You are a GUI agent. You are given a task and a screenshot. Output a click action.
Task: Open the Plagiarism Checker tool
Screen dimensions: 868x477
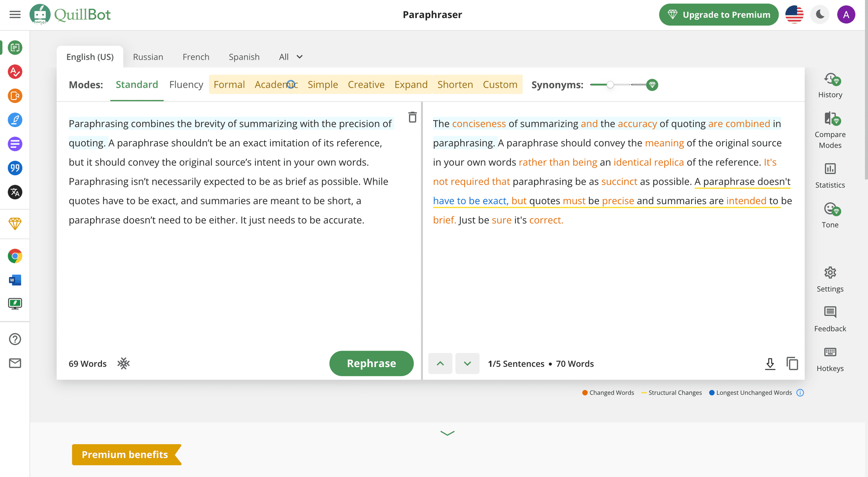tap(15, 96)
